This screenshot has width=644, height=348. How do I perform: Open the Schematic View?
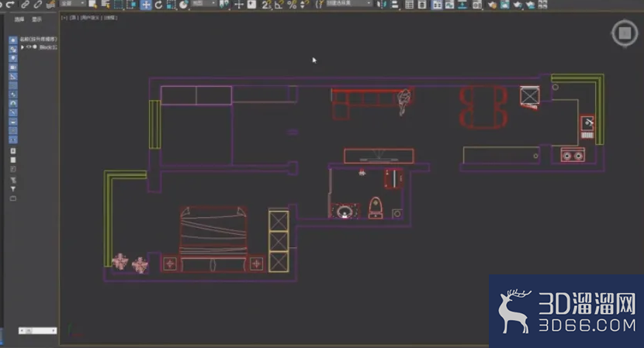point(462,5)
